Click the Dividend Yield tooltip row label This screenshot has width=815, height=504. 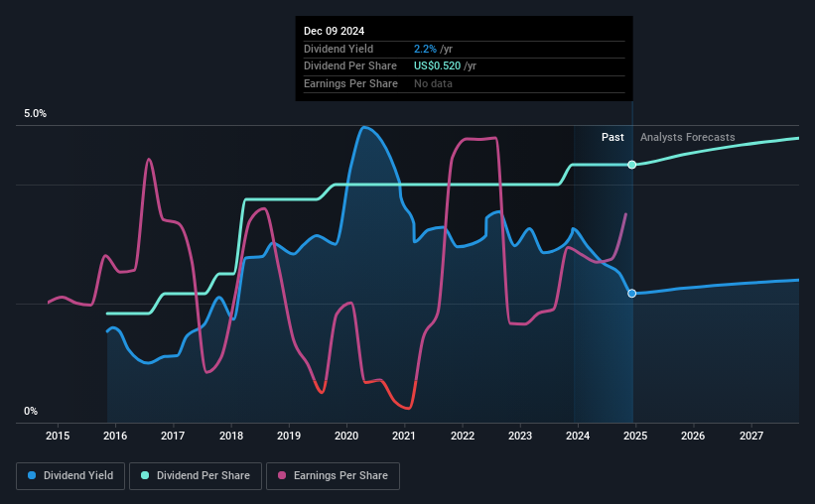339,49
